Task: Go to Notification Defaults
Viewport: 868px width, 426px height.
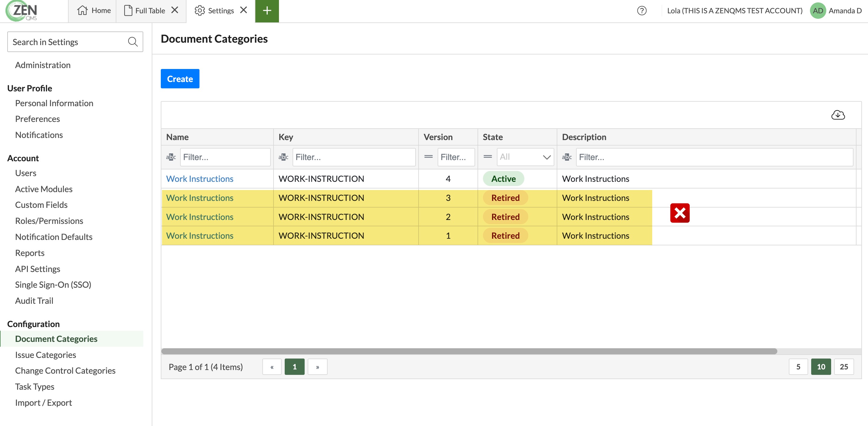Action: [54, 237]
